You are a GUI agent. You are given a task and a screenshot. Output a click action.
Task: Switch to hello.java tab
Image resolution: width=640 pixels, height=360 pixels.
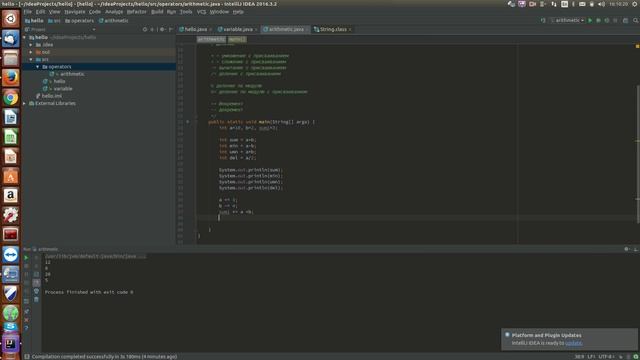[196, 29]
